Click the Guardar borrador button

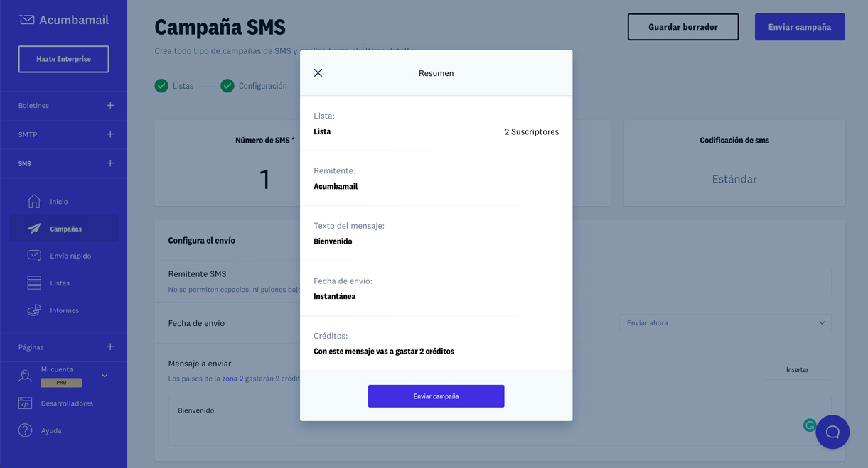point(682,27)
